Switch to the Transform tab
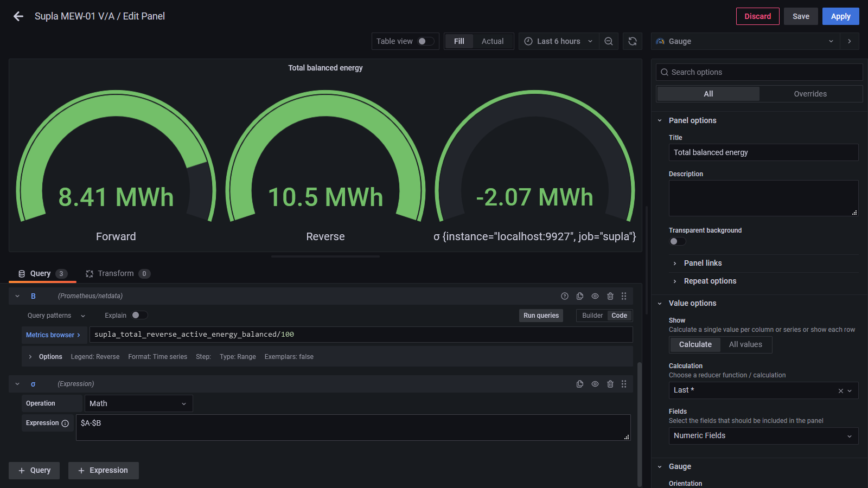The width and height of the screenshot is (868, 488). click(116, 274)
